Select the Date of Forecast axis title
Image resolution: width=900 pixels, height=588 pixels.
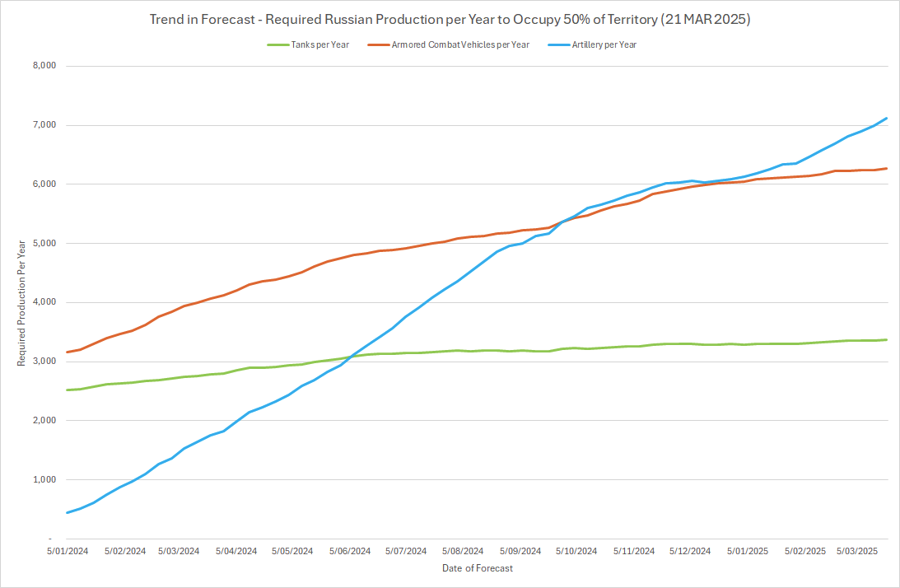(x=478, y=568)
